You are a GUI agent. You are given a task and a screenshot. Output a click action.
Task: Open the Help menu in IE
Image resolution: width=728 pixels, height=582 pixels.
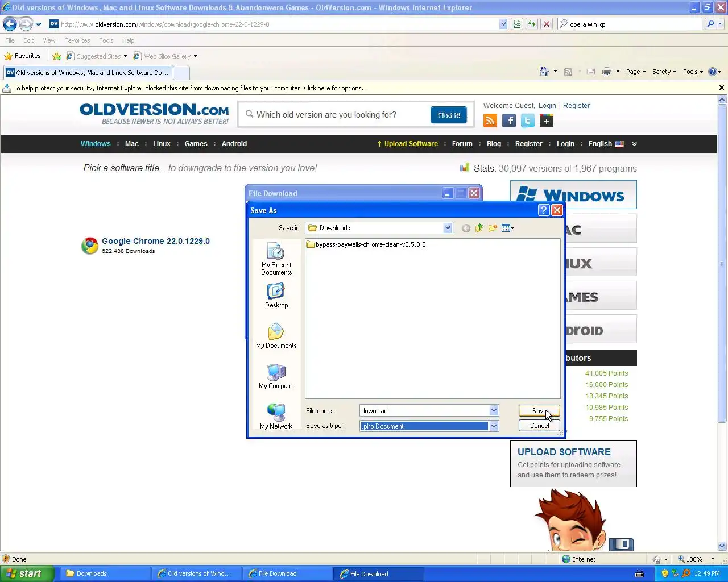click(128, 40)
